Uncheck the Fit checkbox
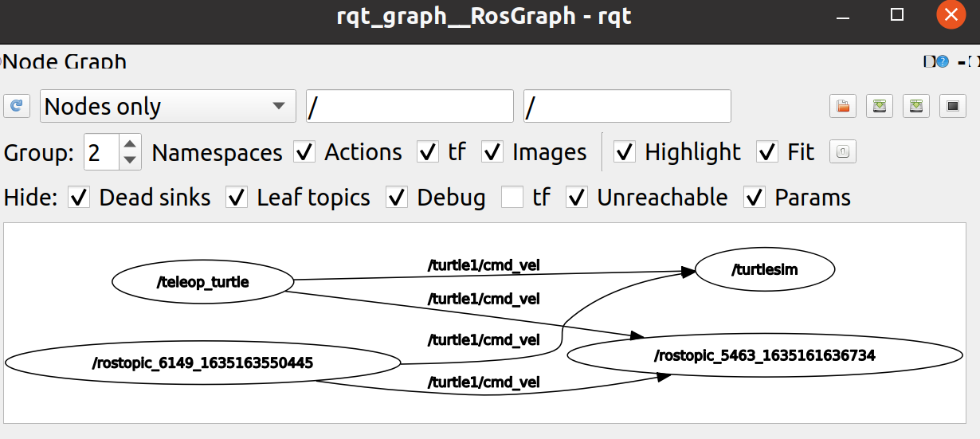Viewport: 980px width, 439px height. [x=767, y=151]
